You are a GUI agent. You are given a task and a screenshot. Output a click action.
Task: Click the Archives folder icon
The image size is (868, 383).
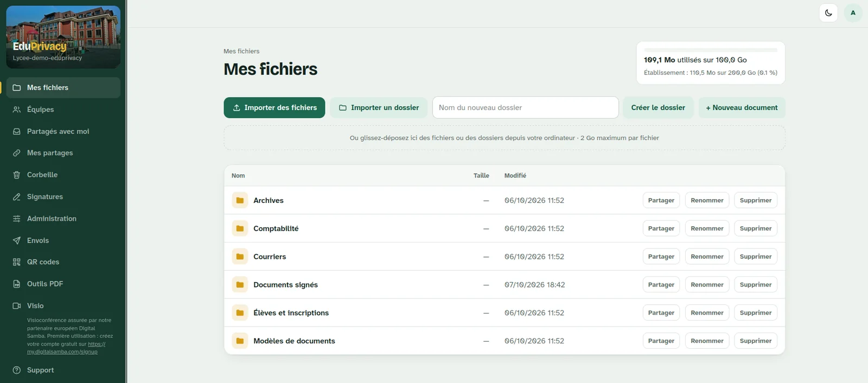tap(240, 200)
